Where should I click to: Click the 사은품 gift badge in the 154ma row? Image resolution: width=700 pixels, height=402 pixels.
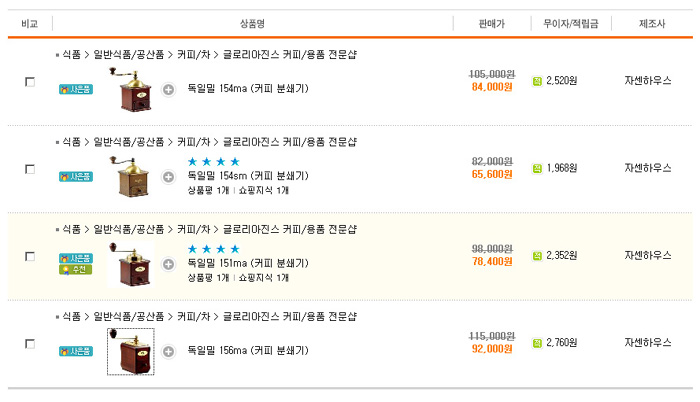76,89
